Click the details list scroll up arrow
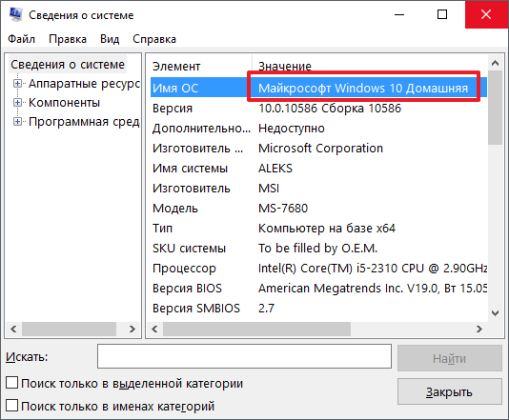The height and width of the screenshot is (420, 509). (495, 63)
